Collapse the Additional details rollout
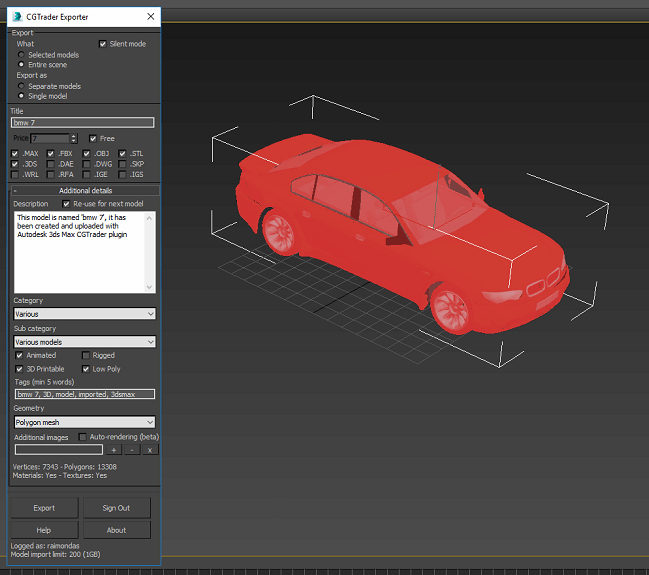 (x=85, y=190)
